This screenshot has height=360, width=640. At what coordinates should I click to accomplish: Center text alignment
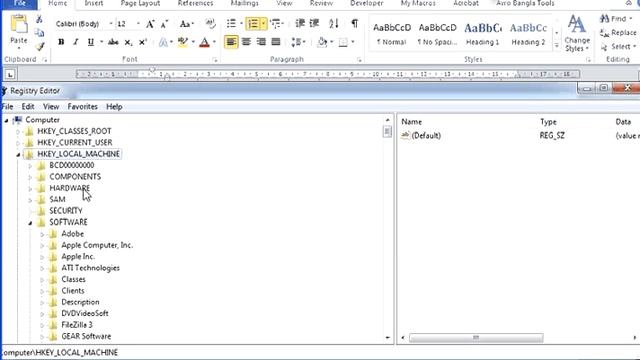click(246, 42)
